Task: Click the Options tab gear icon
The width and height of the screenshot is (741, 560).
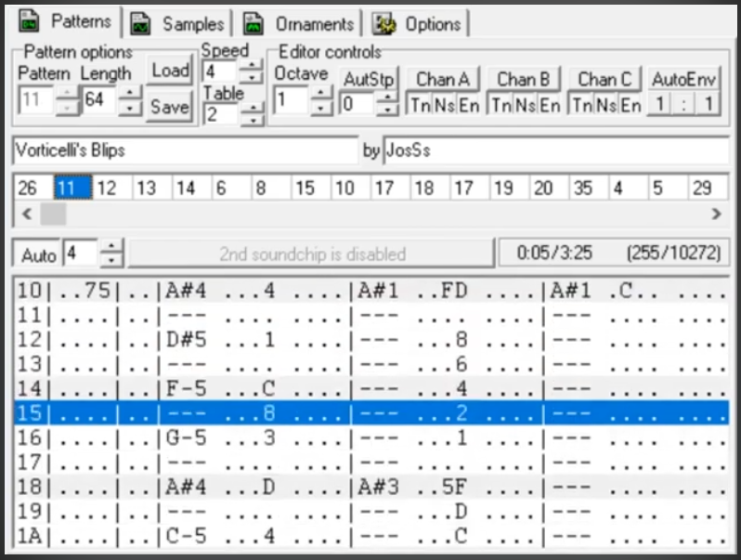Action: pos(383,24)
